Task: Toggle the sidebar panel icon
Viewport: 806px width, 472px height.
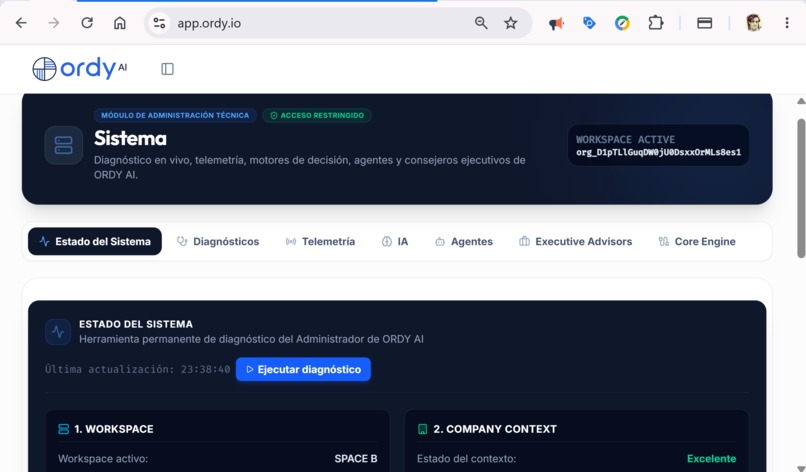Action: click(x=168, y=69)
